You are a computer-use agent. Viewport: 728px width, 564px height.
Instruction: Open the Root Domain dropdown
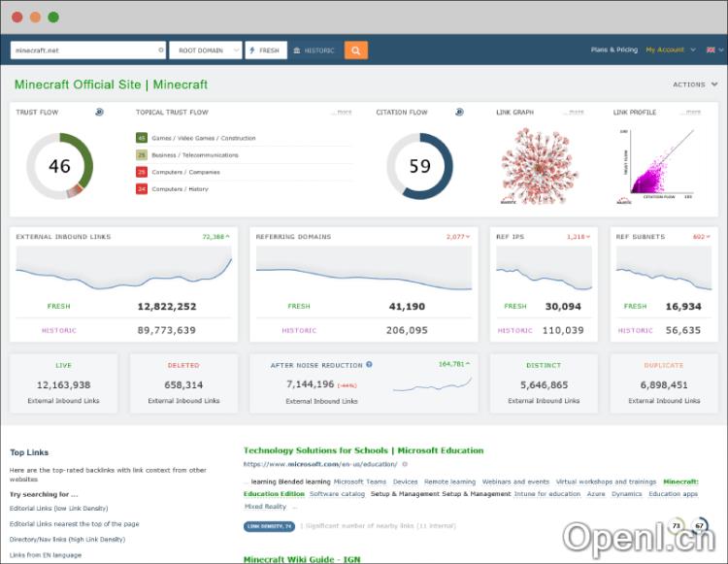tap(205, 50)
